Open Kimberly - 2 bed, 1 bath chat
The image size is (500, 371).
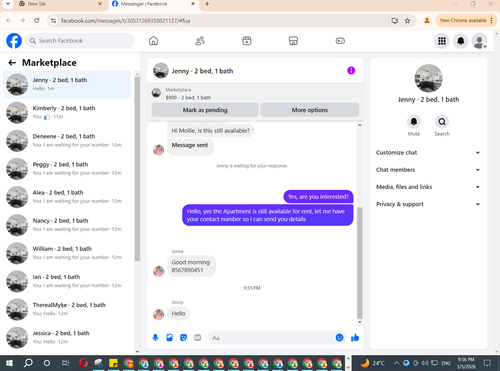pyautogui.click(x=67, y=113)
